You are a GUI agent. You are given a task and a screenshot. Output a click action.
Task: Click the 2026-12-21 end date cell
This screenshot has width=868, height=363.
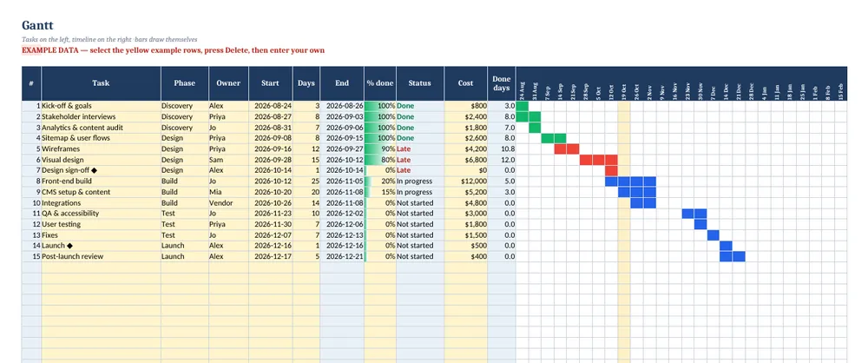click(x=342, y=256)
